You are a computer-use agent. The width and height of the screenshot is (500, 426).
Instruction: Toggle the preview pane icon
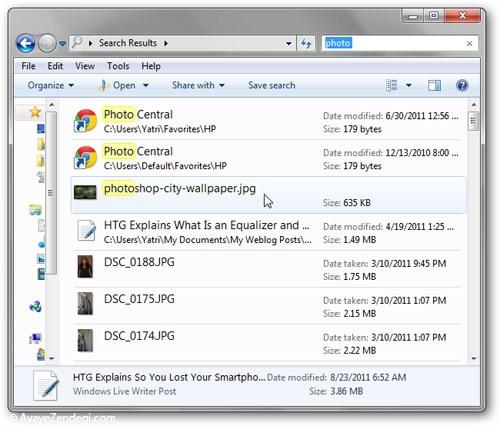(x=434, y=86)
